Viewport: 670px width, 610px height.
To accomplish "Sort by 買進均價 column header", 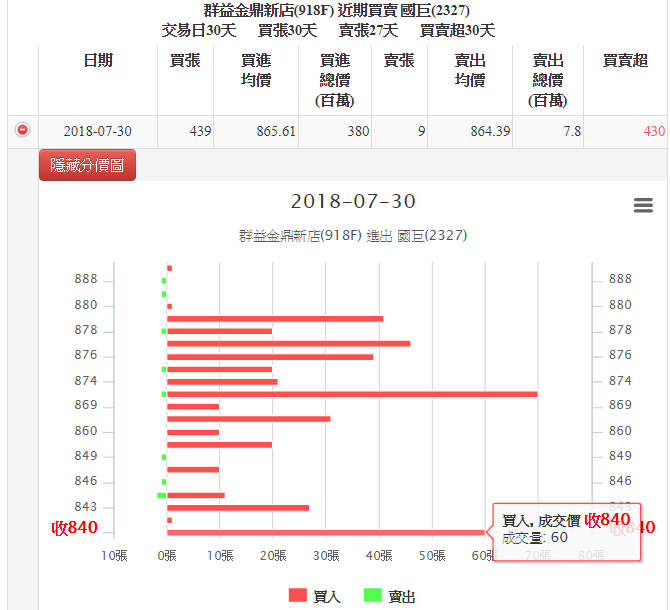I will [256, 70].
